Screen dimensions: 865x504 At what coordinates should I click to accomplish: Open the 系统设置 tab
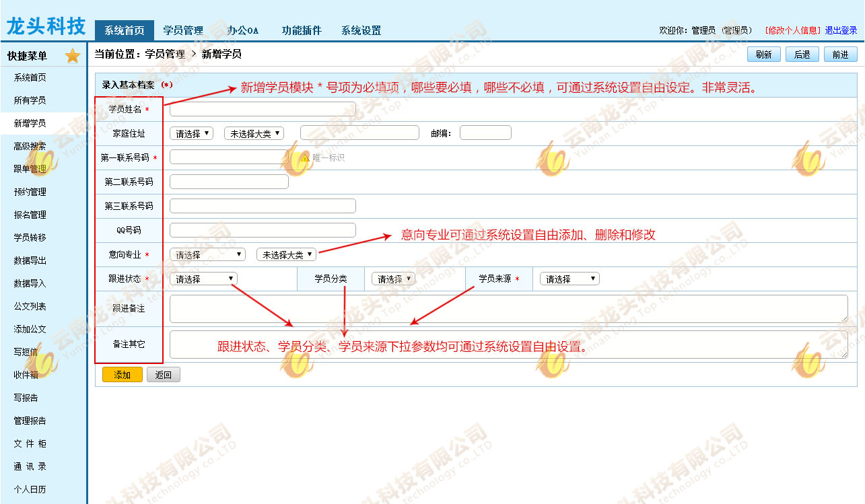tap(361, 30)
